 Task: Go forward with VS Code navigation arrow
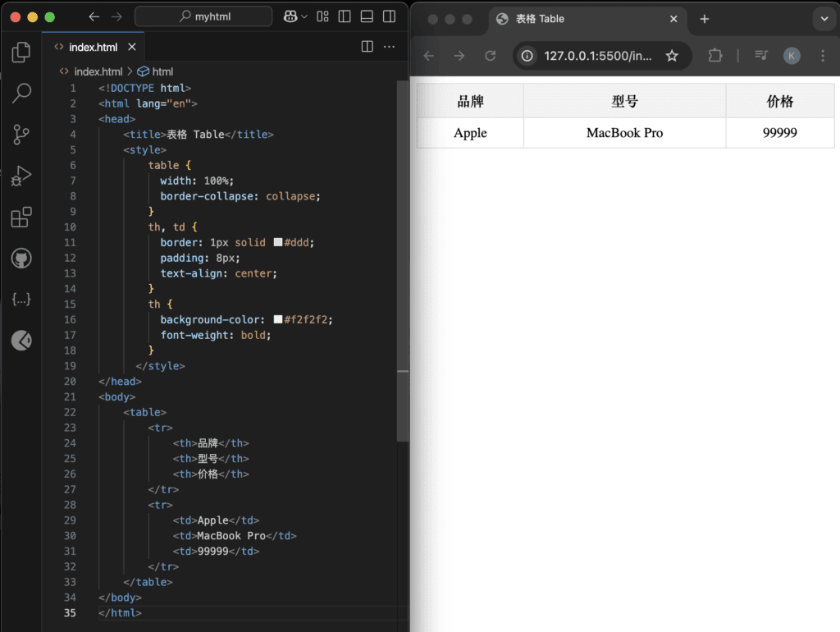[x=116, y=16]
